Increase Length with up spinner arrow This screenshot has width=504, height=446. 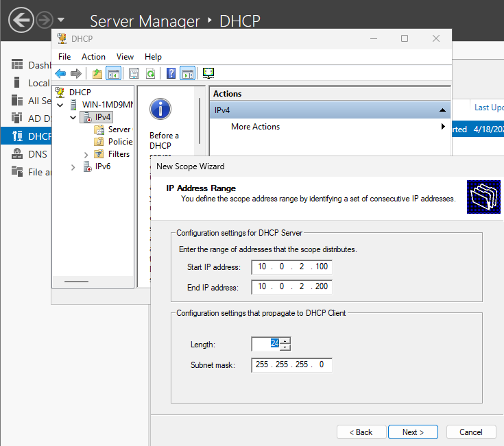(x=285, y=340)
